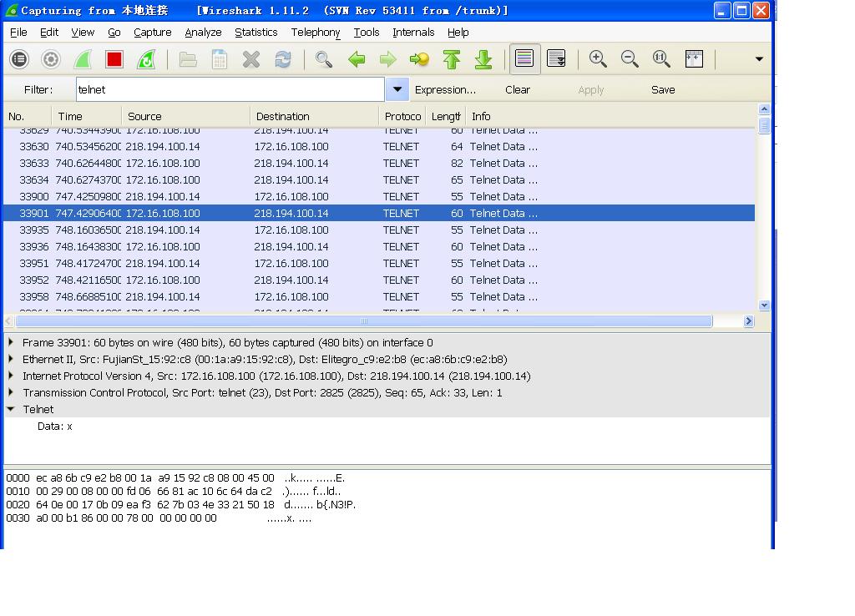This screenshot has width=855, height=616.
Task: Open the Analyze menu
Action: click(203, 33)
